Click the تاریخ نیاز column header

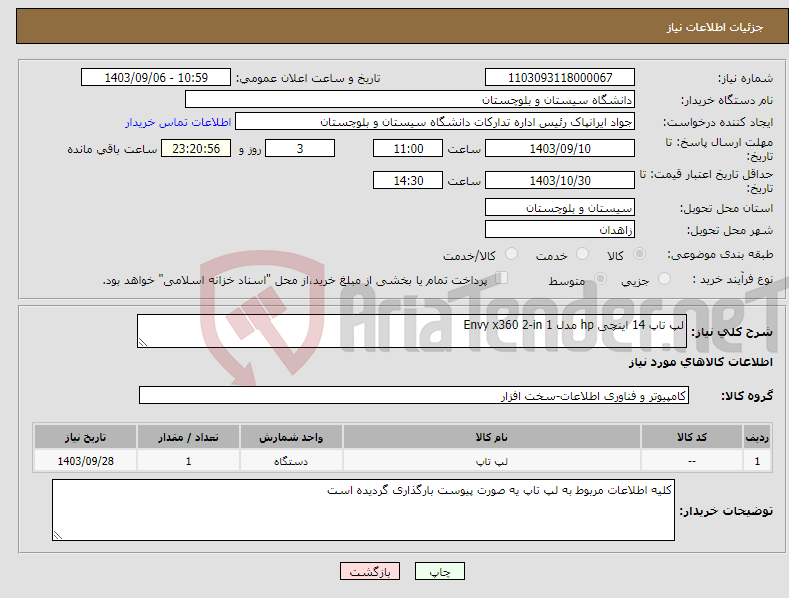pos(86,437)
